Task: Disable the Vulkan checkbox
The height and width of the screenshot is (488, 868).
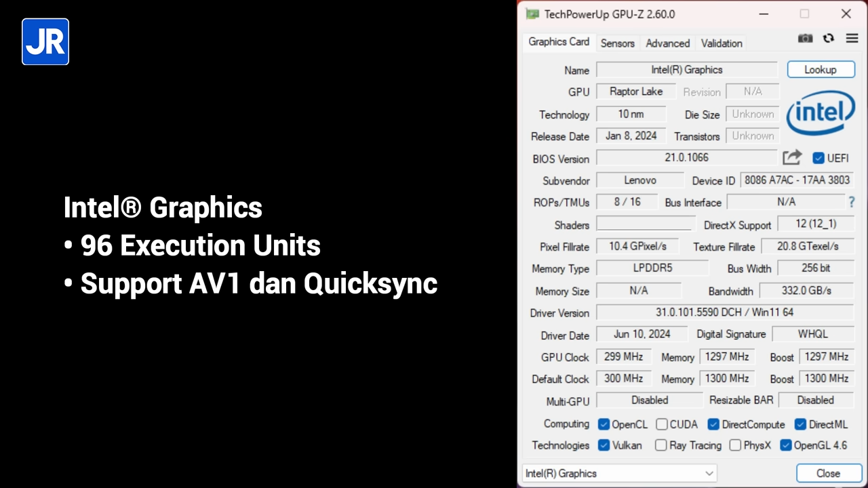Action: coord(604,445)
